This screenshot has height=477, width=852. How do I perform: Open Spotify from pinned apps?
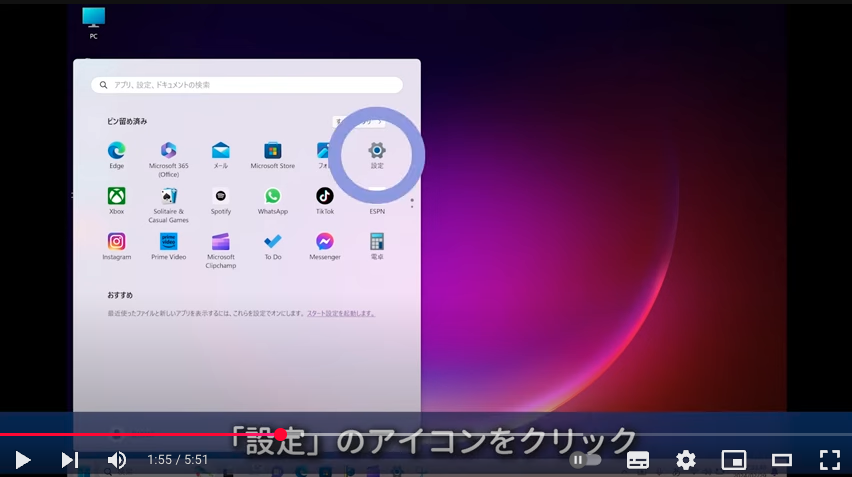pyautogui.click(x=221, y=200)
